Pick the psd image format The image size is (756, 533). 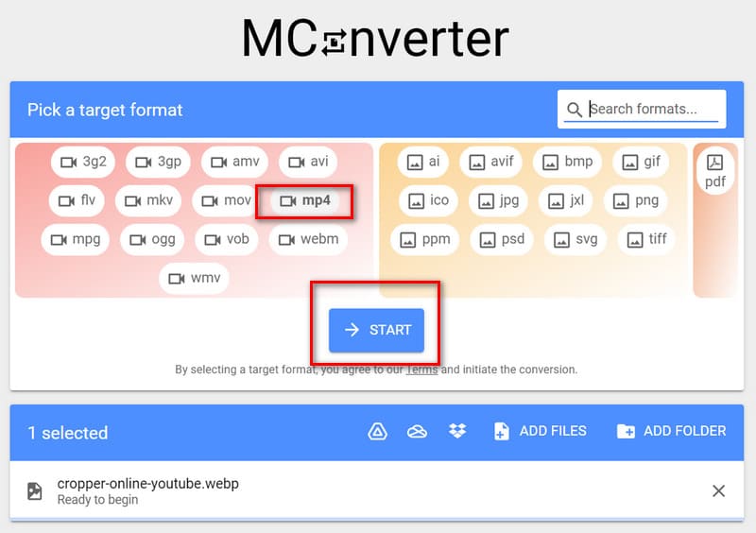pyautogui.click(x=502, y=240)
